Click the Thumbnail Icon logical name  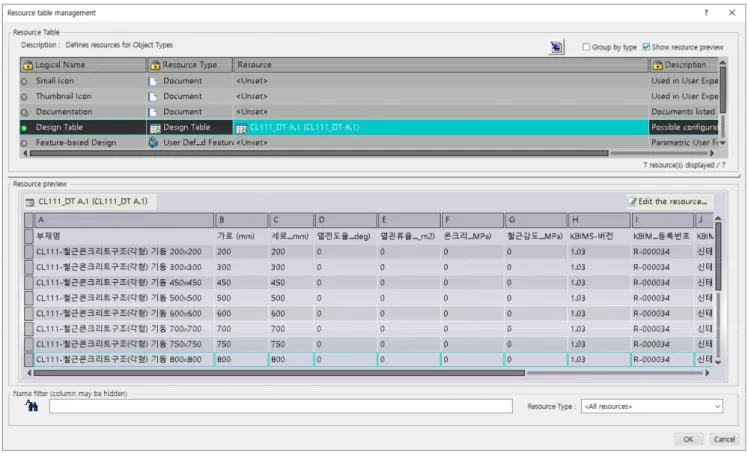pos(63,96)
